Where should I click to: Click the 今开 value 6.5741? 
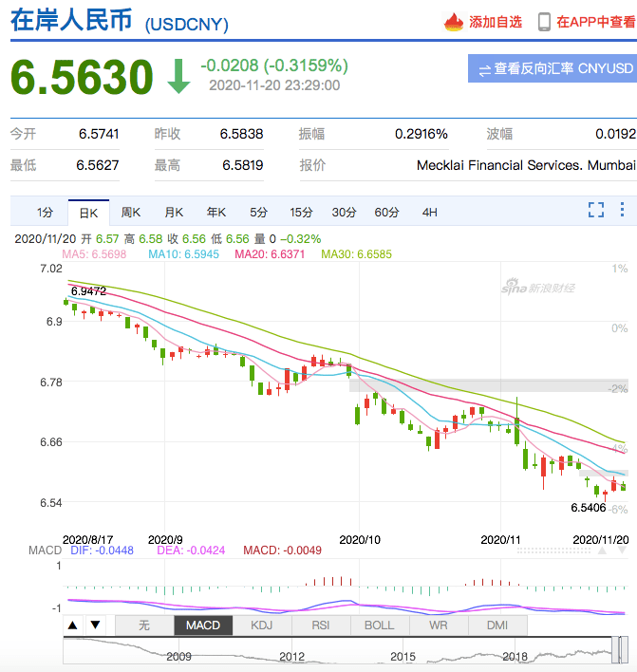point(99,134)
